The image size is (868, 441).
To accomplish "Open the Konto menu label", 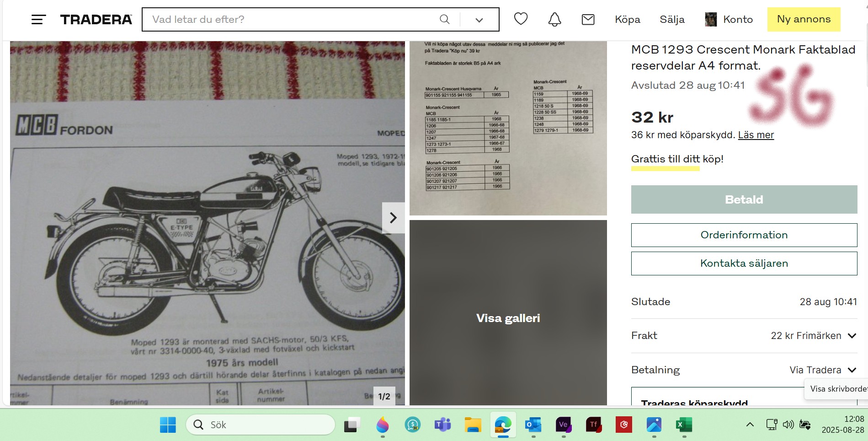I will click(x=738, y=19).
